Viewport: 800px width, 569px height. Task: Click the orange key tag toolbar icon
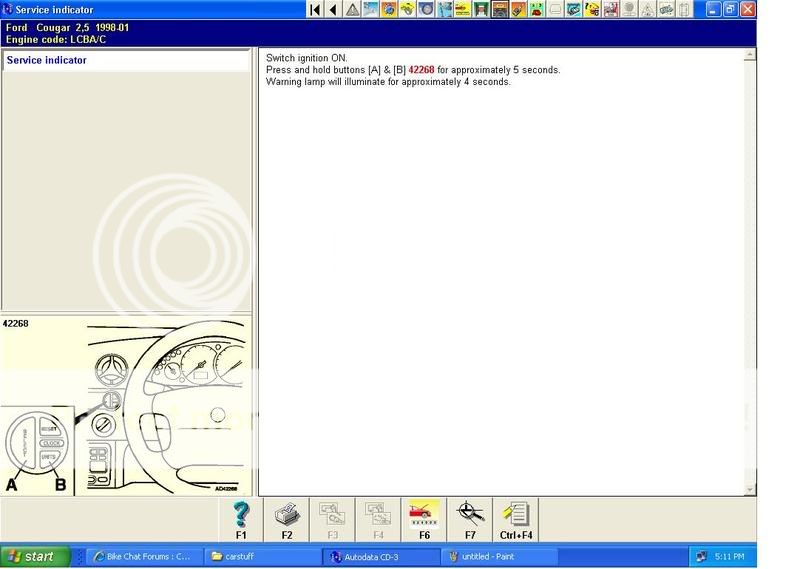click(x=518, y=9)
